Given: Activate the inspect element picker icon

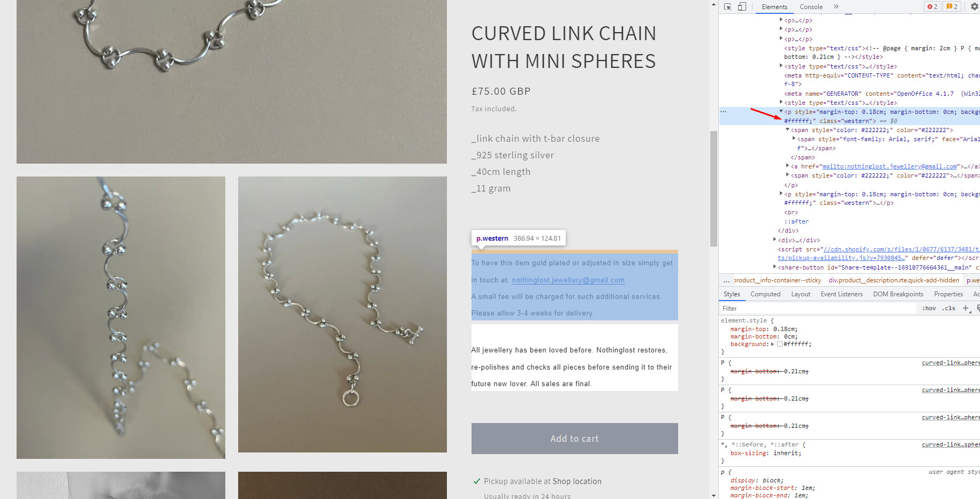Looking at the screenshot, I should (727, 6).
